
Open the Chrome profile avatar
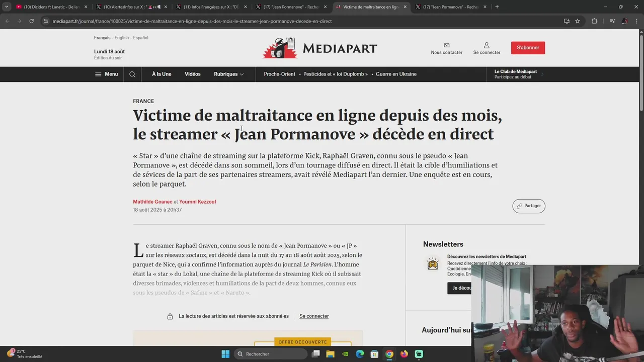pos(625,21)
